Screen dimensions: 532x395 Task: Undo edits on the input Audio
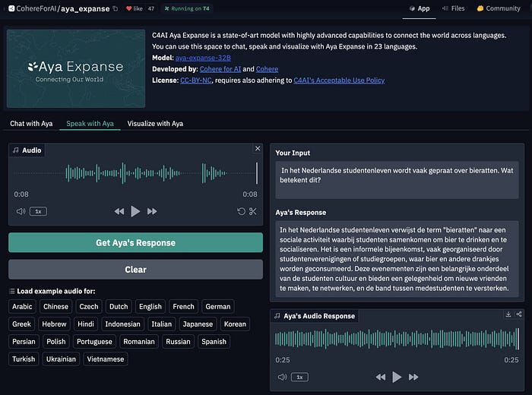click(241, 211)
